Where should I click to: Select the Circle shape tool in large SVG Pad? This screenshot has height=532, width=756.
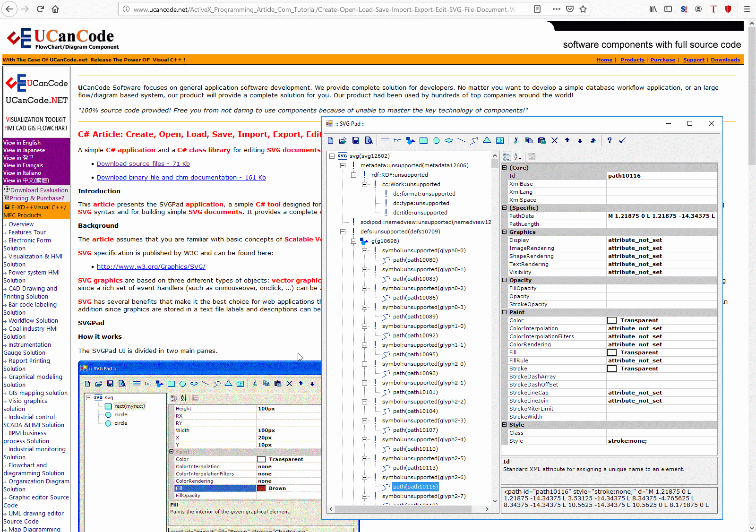point(436,140)
